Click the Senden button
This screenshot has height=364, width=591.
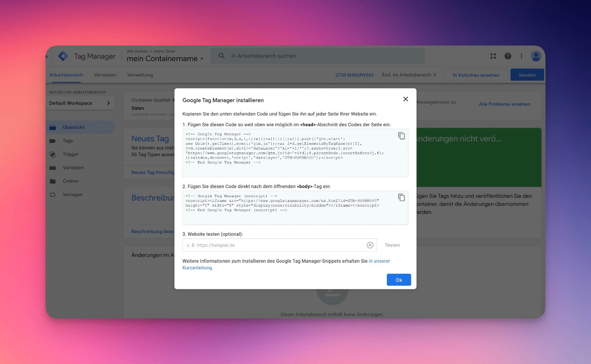point(527,75)
